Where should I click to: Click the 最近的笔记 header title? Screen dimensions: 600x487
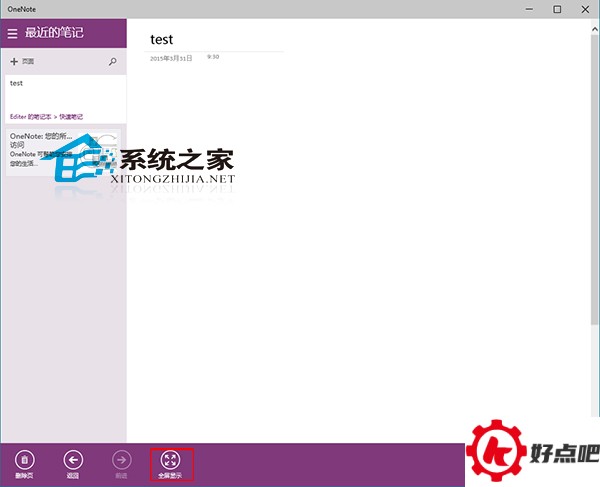click(54, 33)
